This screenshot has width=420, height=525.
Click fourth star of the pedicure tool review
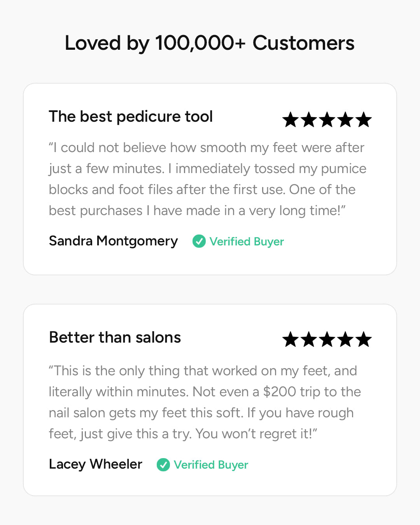[x=345, y=120]
